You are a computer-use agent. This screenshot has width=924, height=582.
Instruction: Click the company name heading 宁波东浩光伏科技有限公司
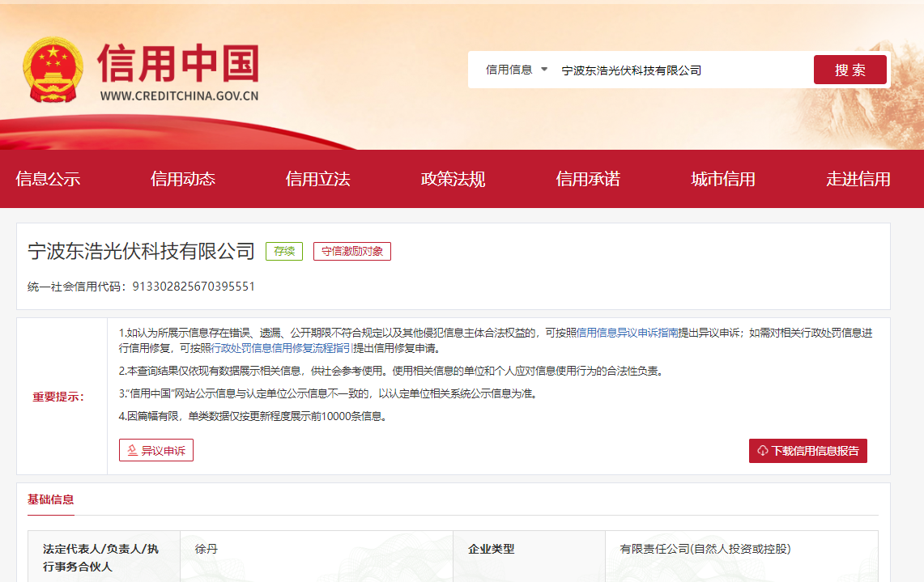141,252
